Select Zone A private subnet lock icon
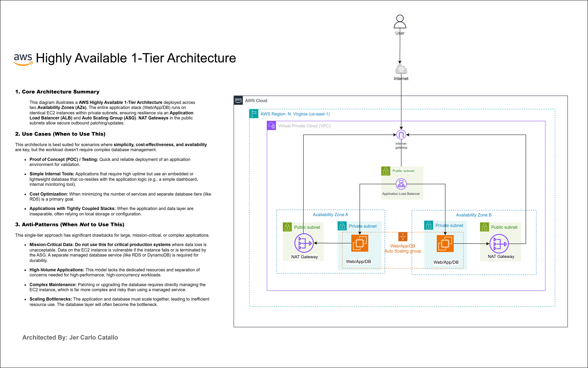 [x=342, y=226]
